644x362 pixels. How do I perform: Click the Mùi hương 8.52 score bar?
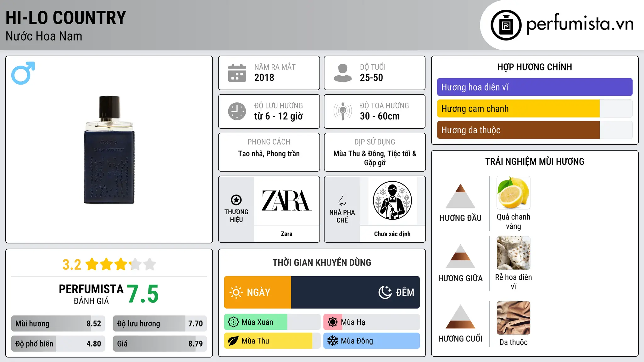click(58, 324)
